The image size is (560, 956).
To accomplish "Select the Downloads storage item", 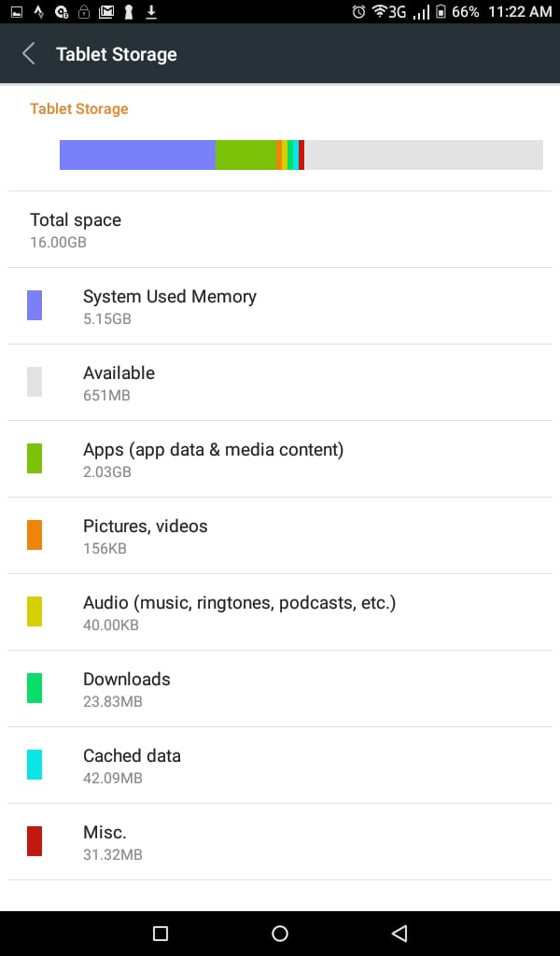I will point(280,688).
